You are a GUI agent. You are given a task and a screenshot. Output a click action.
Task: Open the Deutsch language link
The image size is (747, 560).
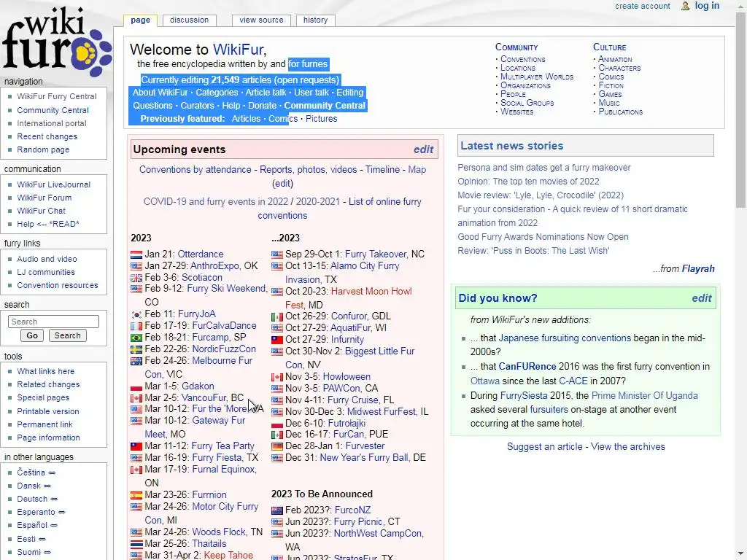[x=32, y=499]
